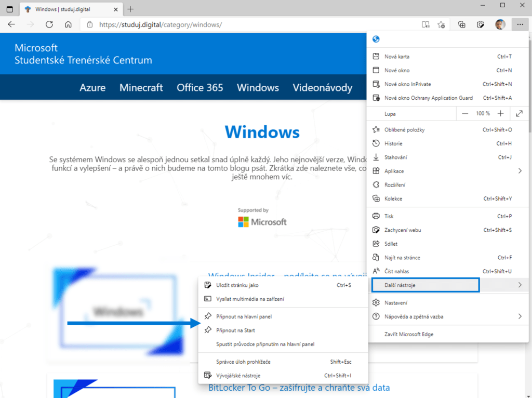
Task: Click the user profile avatar
Action: click(x=500, y=24)
